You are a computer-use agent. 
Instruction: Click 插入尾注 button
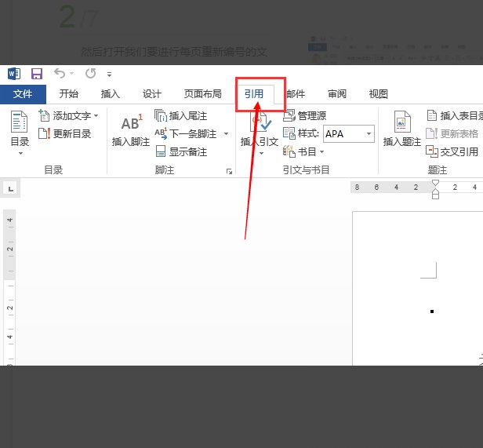point(180,116)
